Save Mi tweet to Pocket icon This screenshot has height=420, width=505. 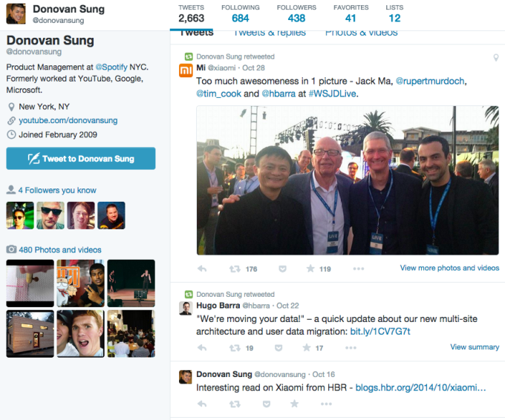(x=282, y=269)
